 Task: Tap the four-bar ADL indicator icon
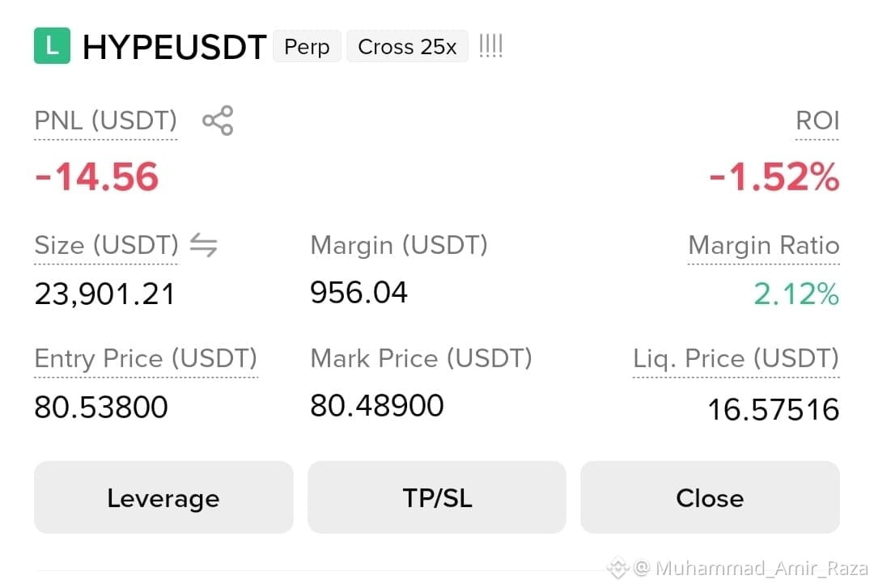click(x=491, y=46)
